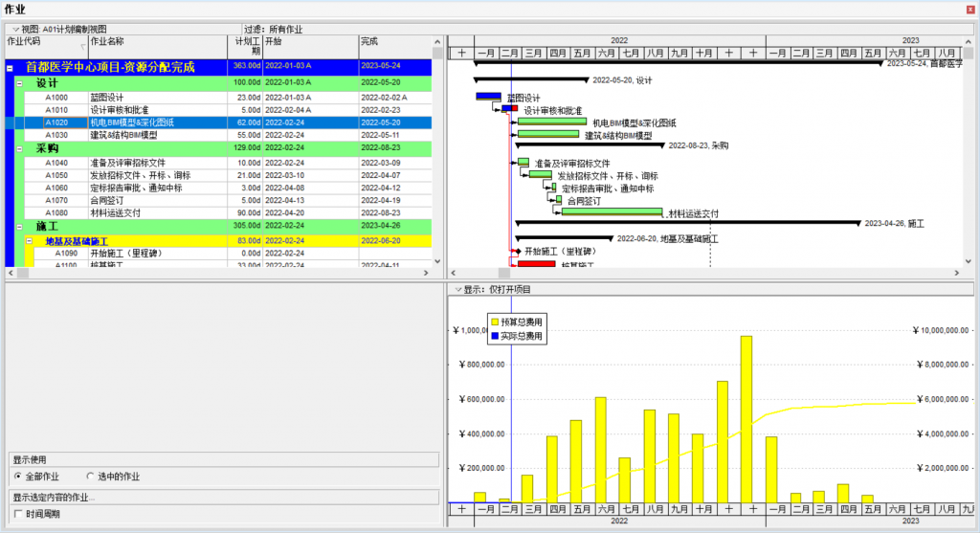This screenshot has width=980, height=533.
Task: Collapse the 首都医学中心项目 root group
Action: (10, 68)
